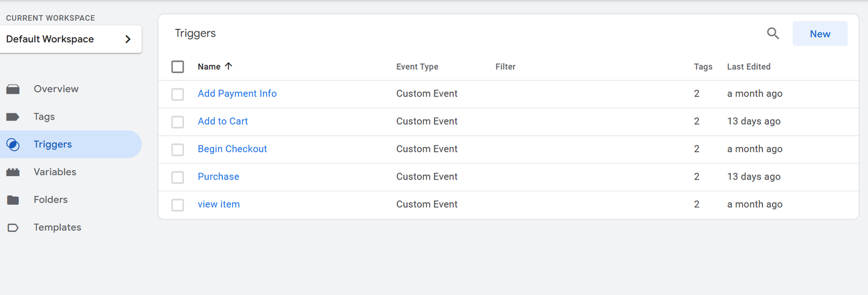Sort triggers by Last Edited column
The image size is (868, 295).
click(x=749, y=67)
